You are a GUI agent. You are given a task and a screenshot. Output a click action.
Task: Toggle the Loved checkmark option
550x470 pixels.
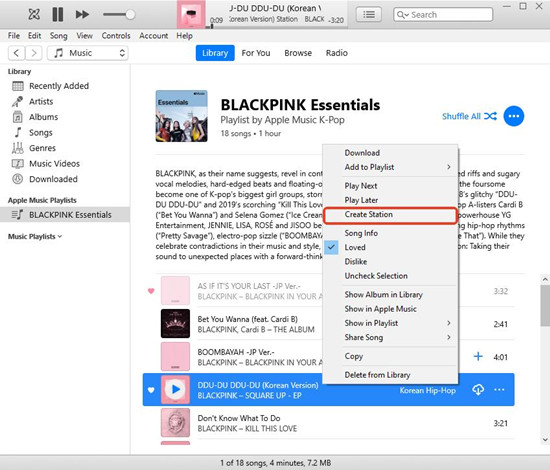point(390,248)
